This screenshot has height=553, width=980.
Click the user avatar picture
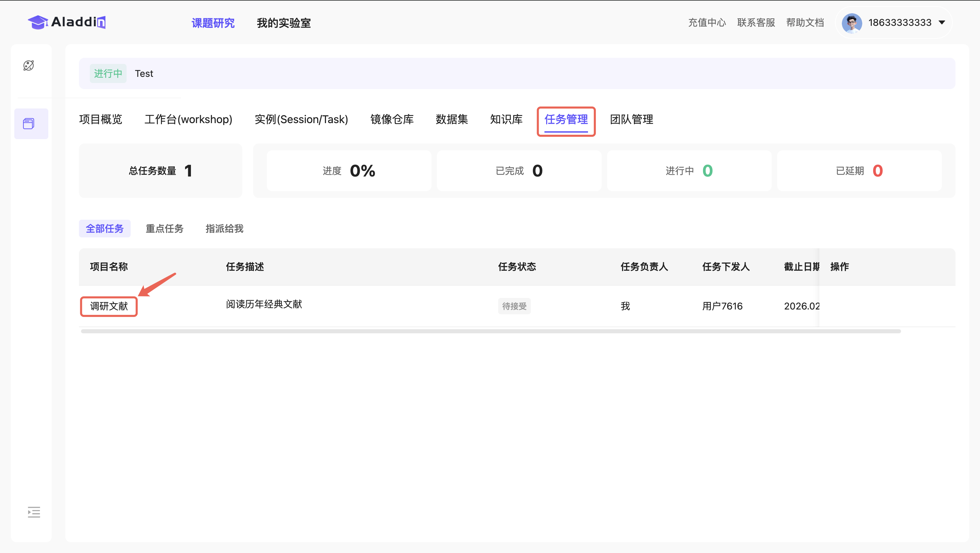(851, 23)
